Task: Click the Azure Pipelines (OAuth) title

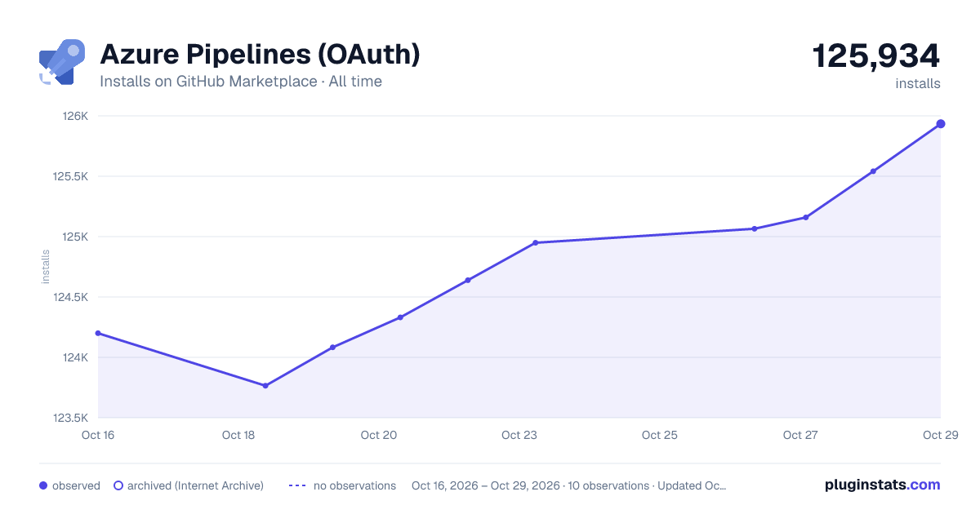Action: point(260,55)
